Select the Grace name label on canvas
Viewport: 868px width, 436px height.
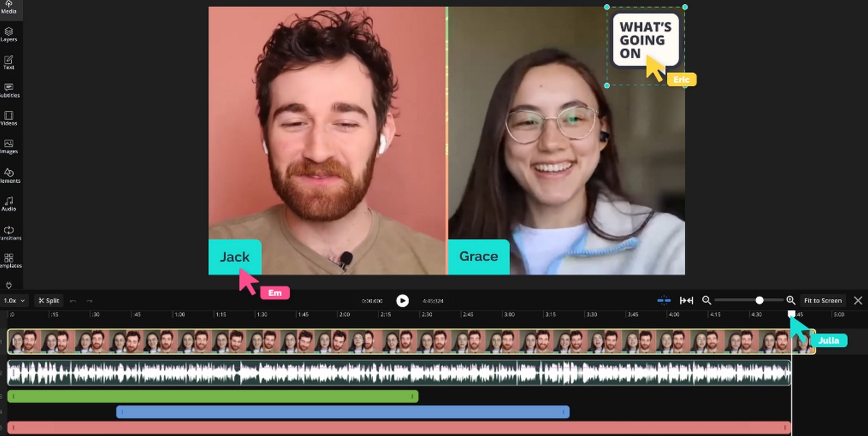tap(478, 257)
